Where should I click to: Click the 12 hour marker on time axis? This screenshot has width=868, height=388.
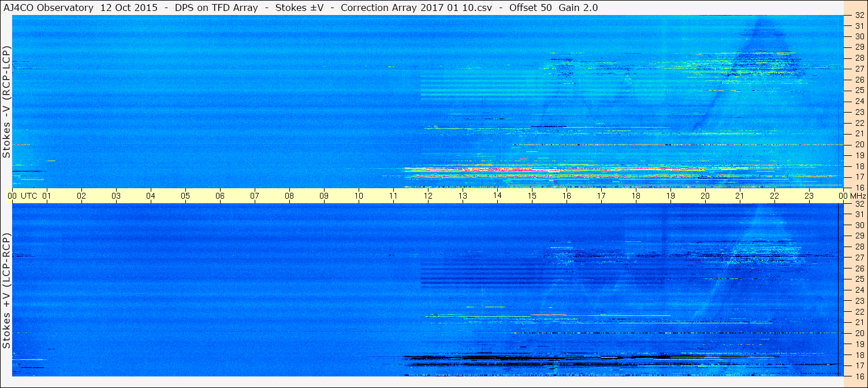click(x=428, y=196)
